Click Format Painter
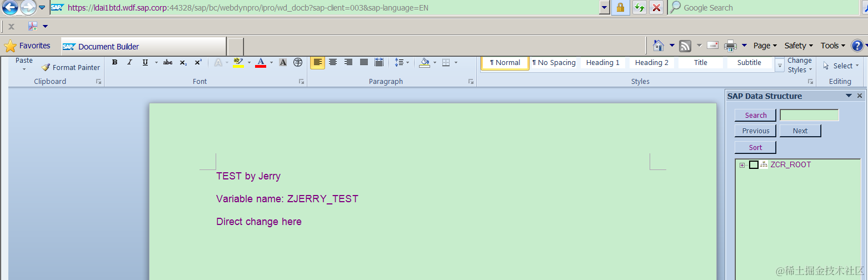The width and height of the screenshot is (868, 280). point(71,67)
